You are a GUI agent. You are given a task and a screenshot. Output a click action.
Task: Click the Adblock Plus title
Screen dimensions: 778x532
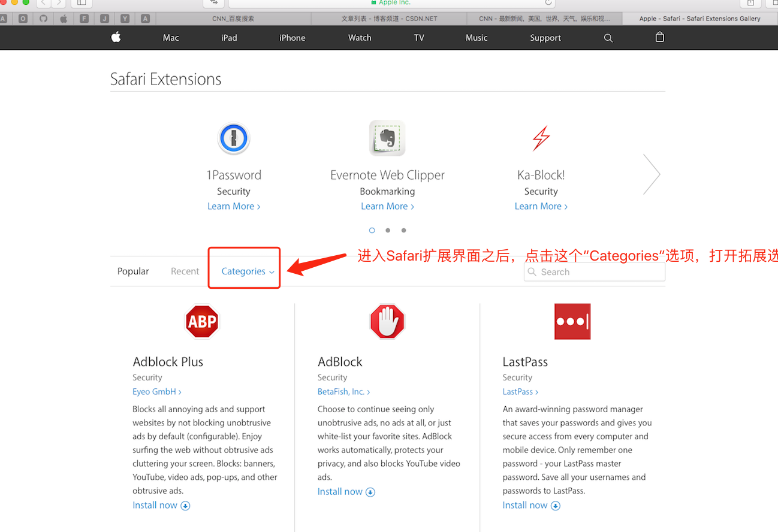click(168, 362)
